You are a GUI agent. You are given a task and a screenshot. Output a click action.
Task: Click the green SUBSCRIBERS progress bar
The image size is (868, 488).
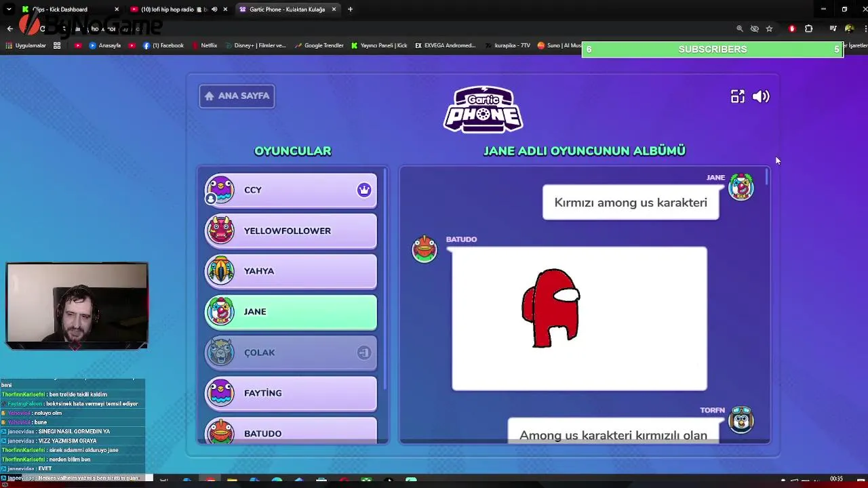tap(713, 49)
